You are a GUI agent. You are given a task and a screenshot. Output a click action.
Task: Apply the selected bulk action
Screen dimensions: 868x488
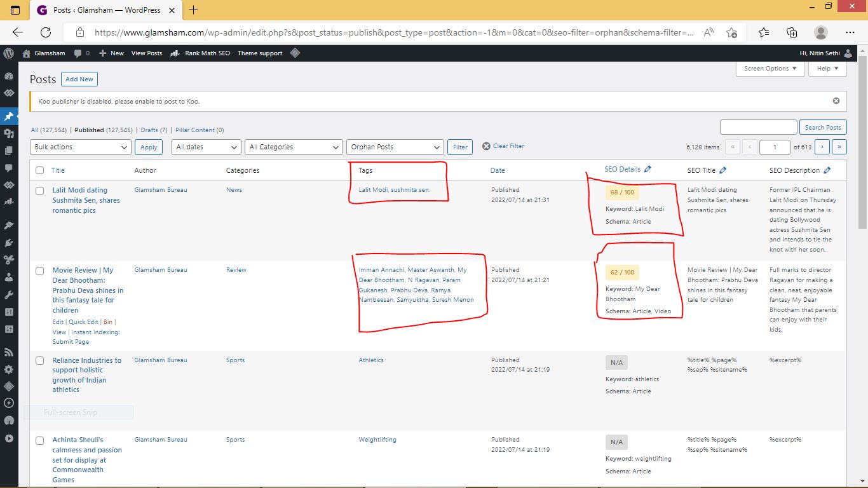[149, 147]
